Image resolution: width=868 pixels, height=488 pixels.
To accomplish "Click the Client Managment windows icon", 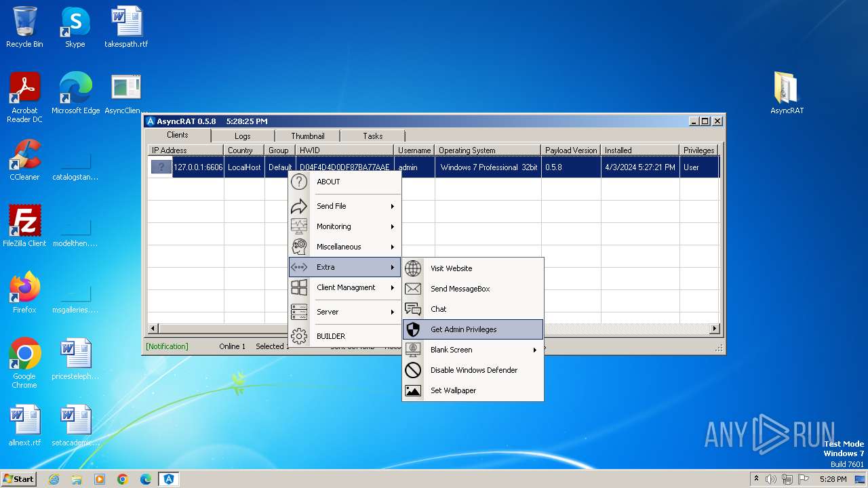I will (299, 287).
